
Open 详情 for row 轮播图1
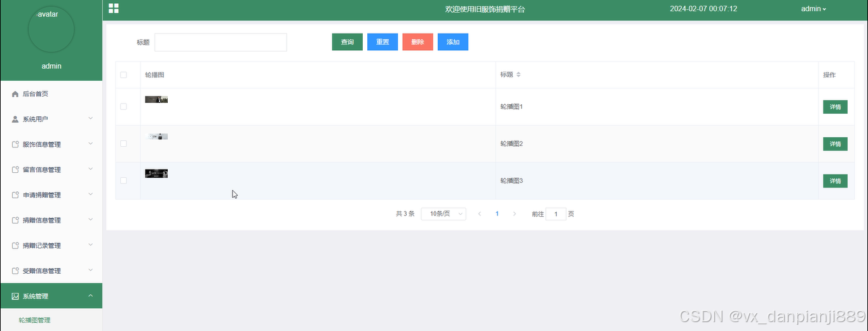coord(835,107)
